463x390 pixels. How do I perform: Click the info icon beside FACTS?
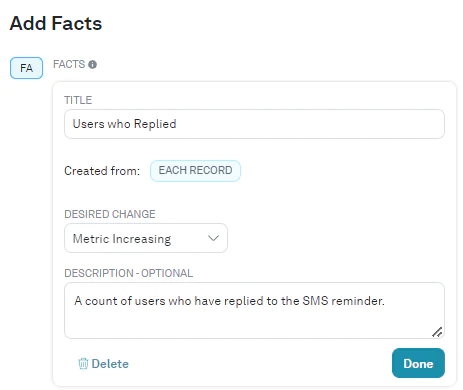coord(92,64)
